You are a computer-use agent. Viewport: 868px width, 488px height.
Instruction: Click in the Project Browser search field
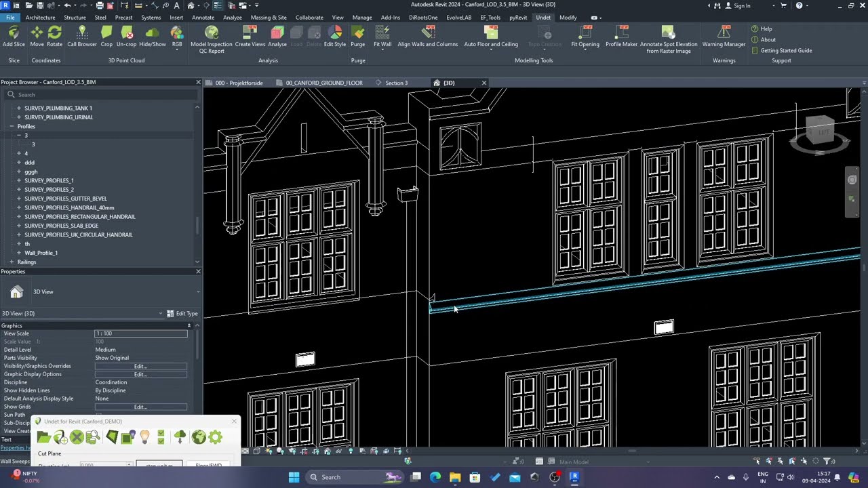click(100, 95)
